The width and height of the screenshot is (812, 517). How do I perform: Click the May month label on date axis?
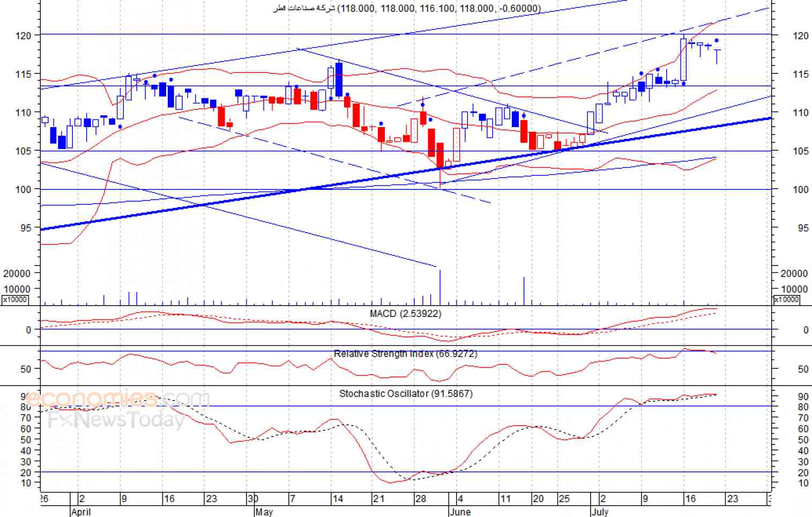click(264, 512)
